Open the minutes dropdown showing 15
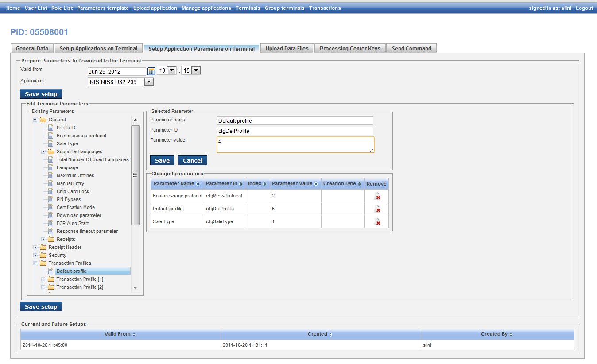The image size is (597, 364). 196,71
